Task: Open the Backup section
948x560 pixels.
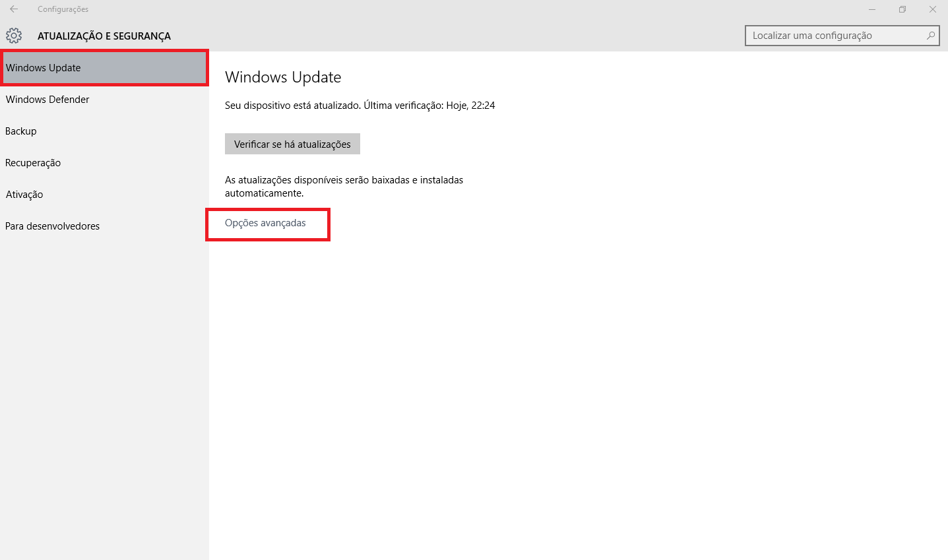Action: click(x=104, y=131)
